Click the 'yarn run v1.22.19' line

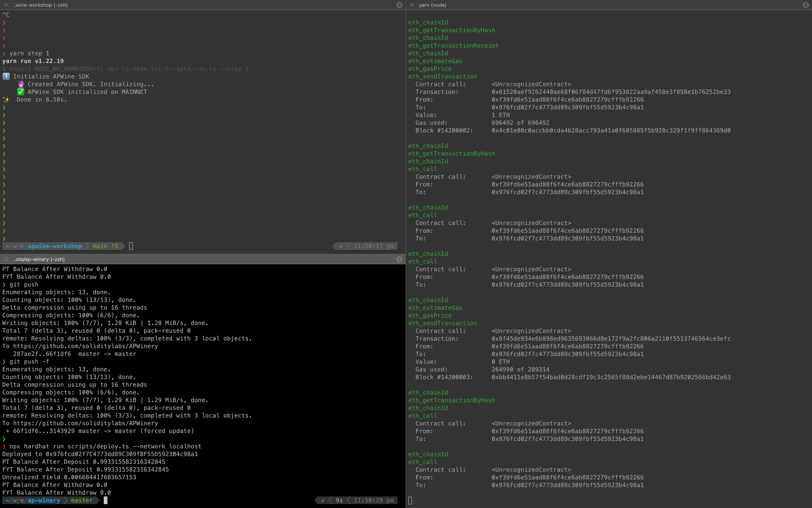pos(33,61)
